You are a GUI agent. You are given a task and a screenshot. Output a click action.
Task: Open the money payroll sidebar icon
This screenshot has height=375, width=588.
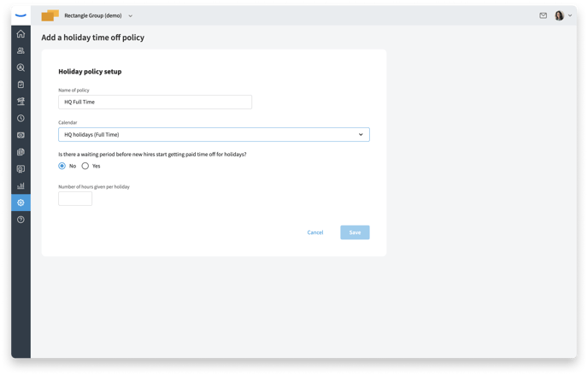21,135
